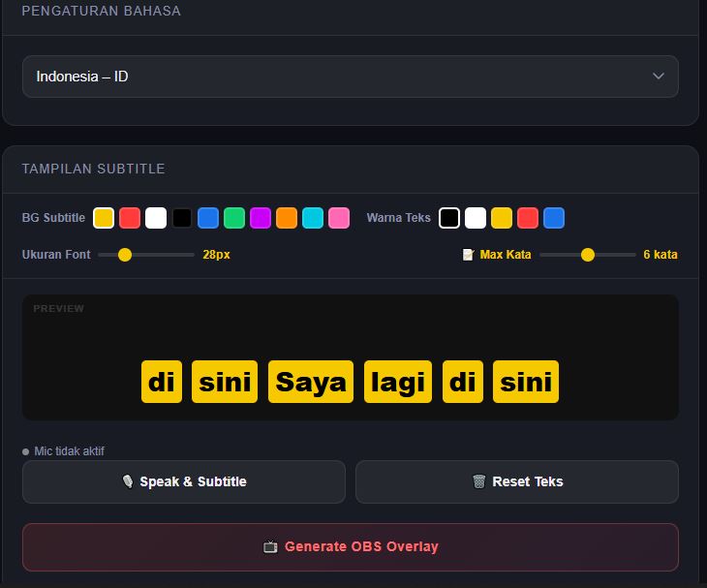Click the PENGATURAN BAHASA section header
This screenshot has height=588, width=707.
click(x=102, y=11)
